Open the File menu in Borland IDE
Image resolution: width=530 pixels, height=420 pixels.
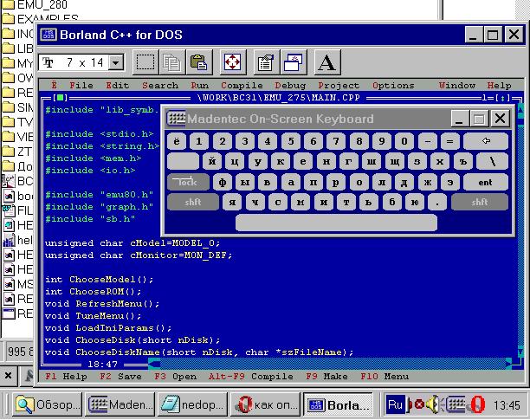click(81, 86)
